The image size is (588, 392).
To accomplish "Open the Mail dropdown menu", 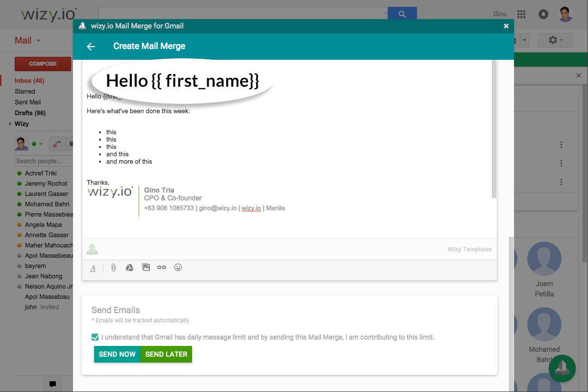I will tap(27, 41).
